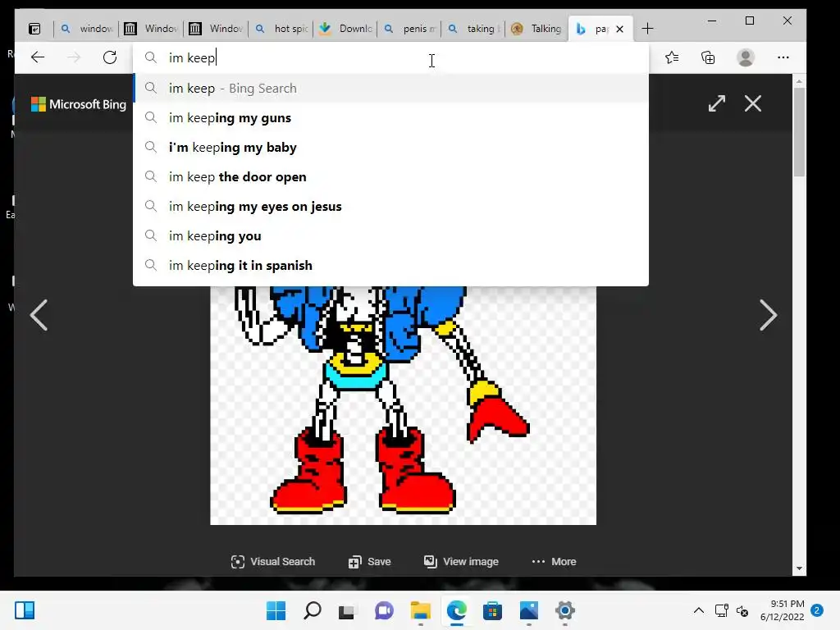
Task: Switch to the 'hot spic' tab
Action: (281, 29)
